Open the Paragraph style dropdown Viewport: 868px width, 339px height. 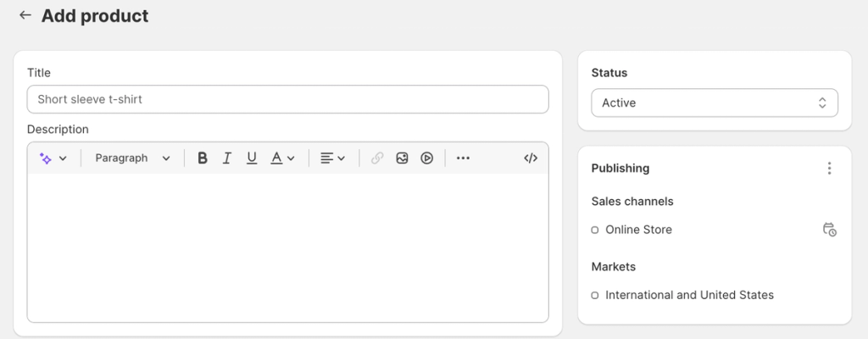pos(132,158)
